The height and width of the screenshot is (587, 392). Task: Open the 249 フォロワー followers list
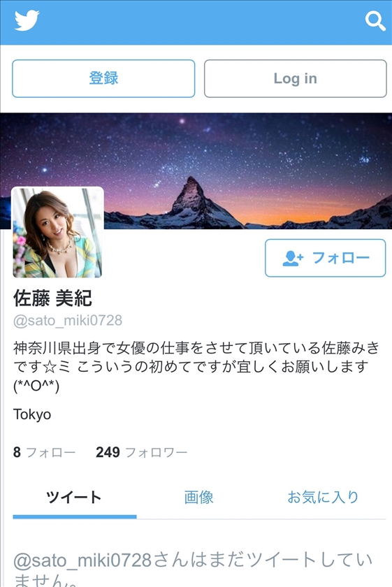click(142, 452)
